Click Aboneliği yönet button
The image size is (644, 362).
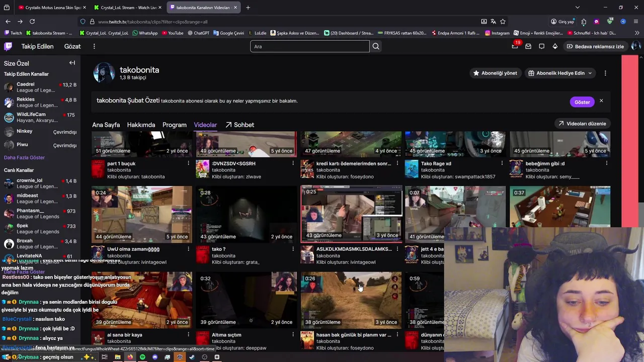click(x=495, y=73)
